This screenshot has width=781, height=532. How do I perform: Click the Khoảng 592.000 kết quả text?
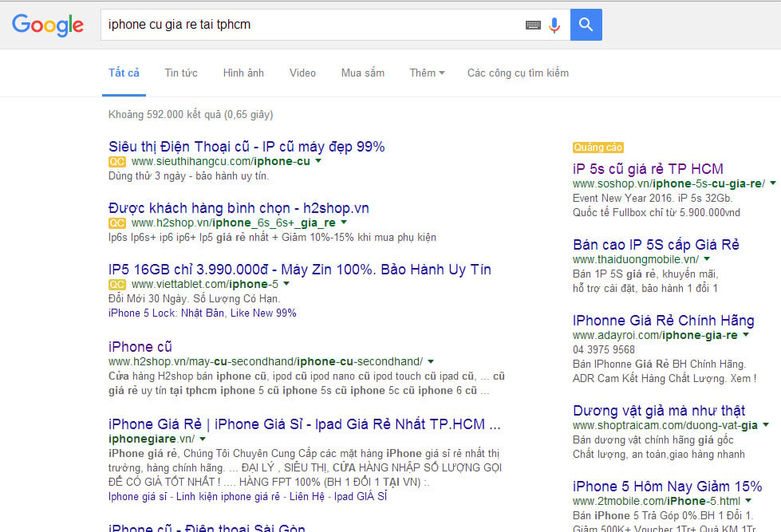[x=191, y=115]
